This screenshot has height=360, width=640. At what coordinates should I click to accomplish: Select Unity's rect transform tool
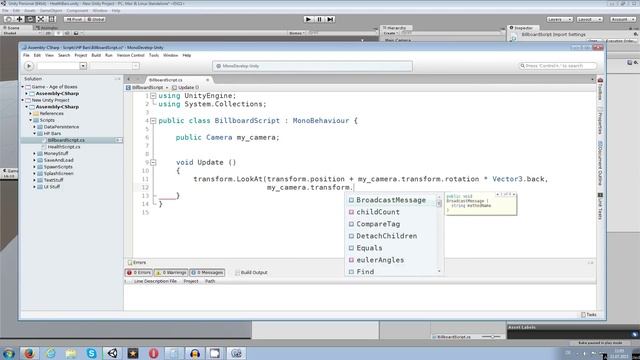click(52, 19)
